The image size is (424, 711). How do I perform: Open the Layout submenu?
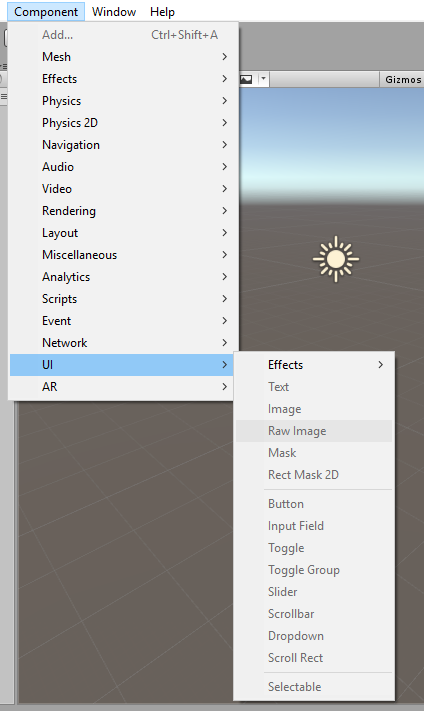pyautogui.click(x=122, y=233)
